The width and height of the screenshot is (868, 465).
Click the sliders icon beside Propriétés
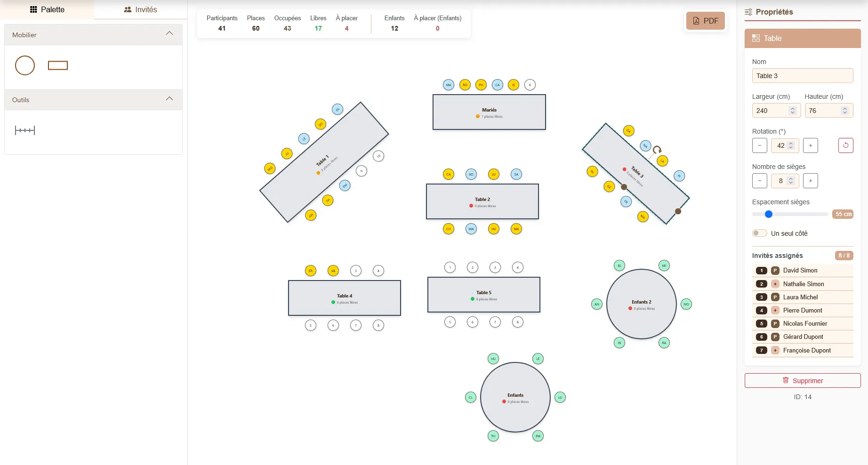tap(747, 11)
